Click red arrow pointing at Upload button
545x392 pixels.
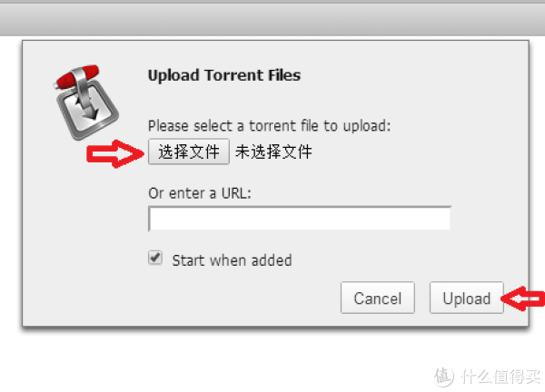pyautogui.click(x=523, y=299)
